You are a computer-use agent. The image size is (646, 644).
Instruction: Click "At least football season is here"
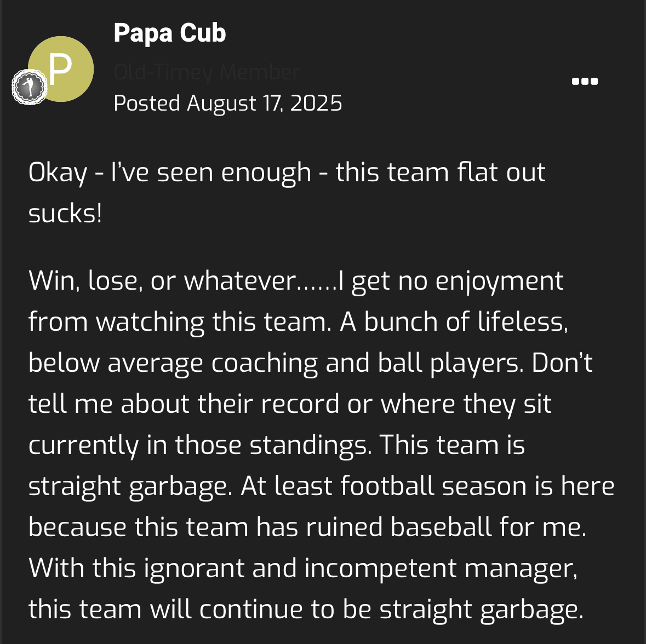point(427,486)
